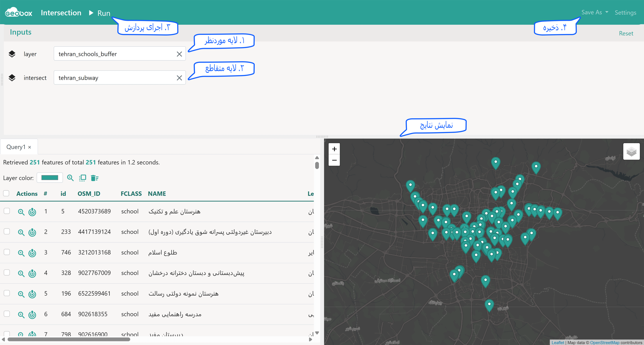
Task: Click the map zoom in plus button
Action: click(x=334, y=149)
